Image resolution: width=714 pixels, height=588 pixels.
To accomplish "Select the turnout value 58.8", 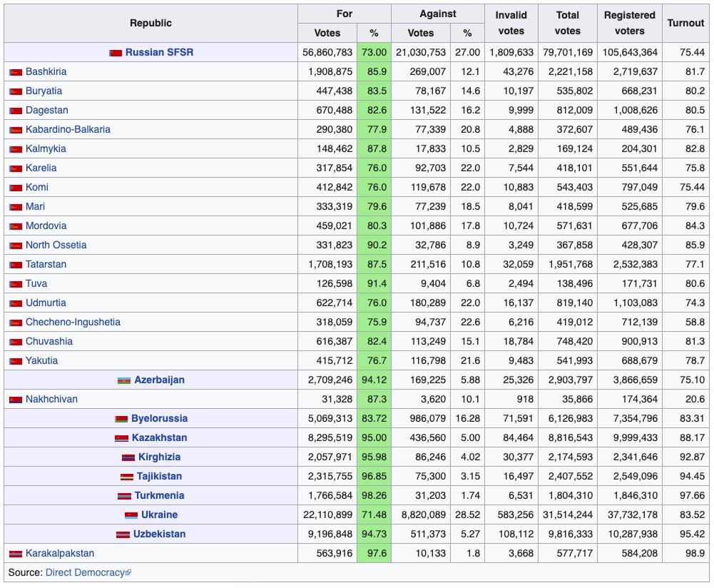I will [x=695, y=322].
